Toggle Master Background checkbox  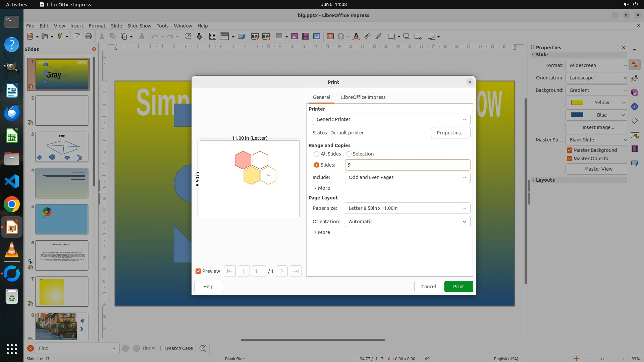pyautogui.click(x=570, y=150)
